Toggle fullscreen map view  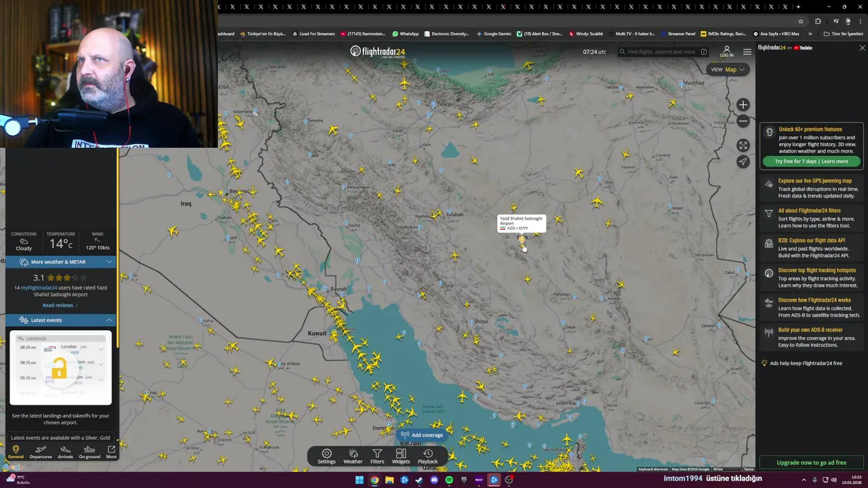pyautogui.click(x=743, y=145)
